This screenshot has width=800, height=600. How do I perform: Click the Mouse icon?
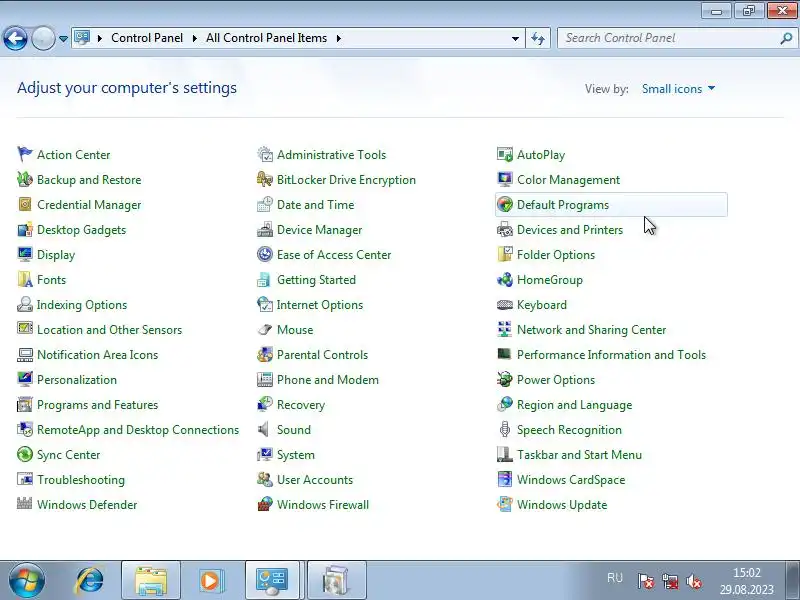point(265,330)
